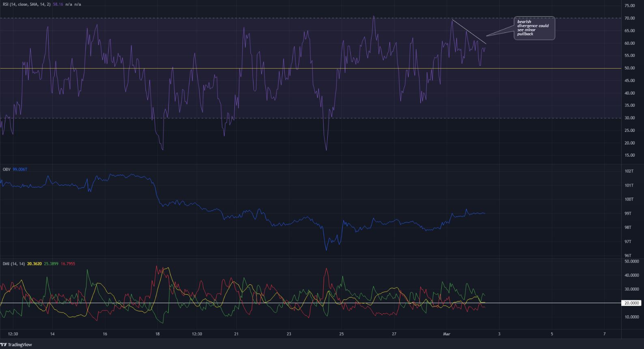Click the bearish divergence callout text box
Screen dimensions: 644x349
click(534, 28)
